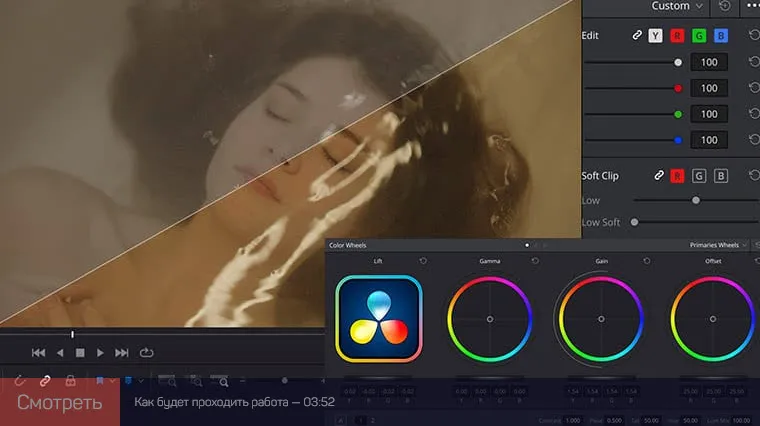Image resolution: width=760 pixels, height=426 pixels.
Task: Click the blue channel intensity value field
Action: coord(709,140)
